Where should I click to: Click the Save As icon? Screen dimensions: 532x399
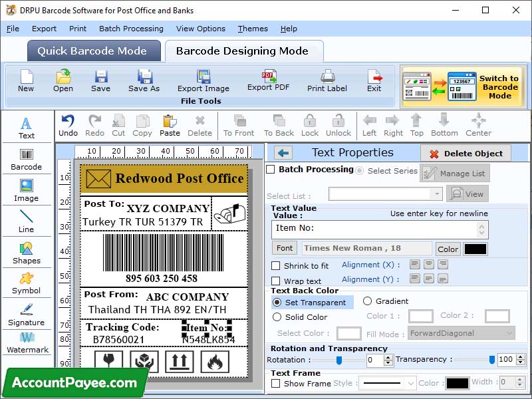pyautogui.click(x=144, y=80)
